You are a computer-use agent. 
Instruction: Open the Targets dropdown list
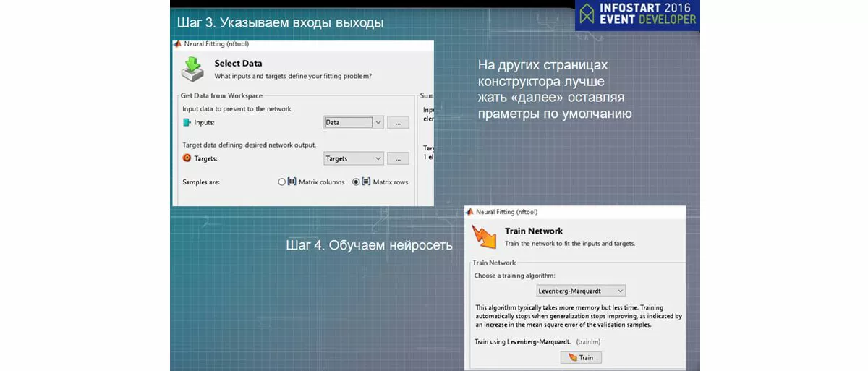pos(354,158)
